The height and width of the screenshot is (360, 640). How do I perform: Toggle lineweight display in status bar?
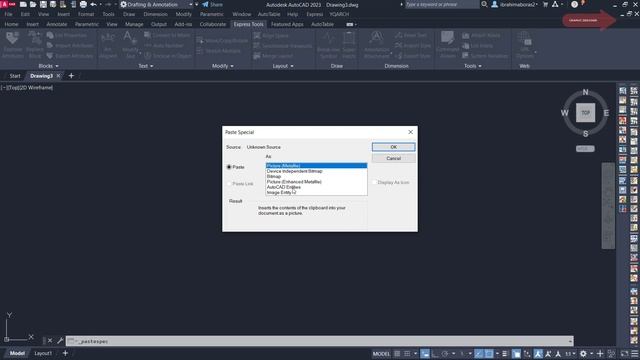[x=504, y=353]
